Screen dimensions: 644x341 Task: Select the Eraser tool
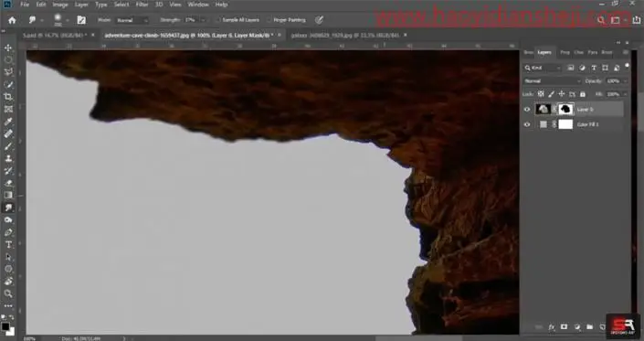point(8,183)
